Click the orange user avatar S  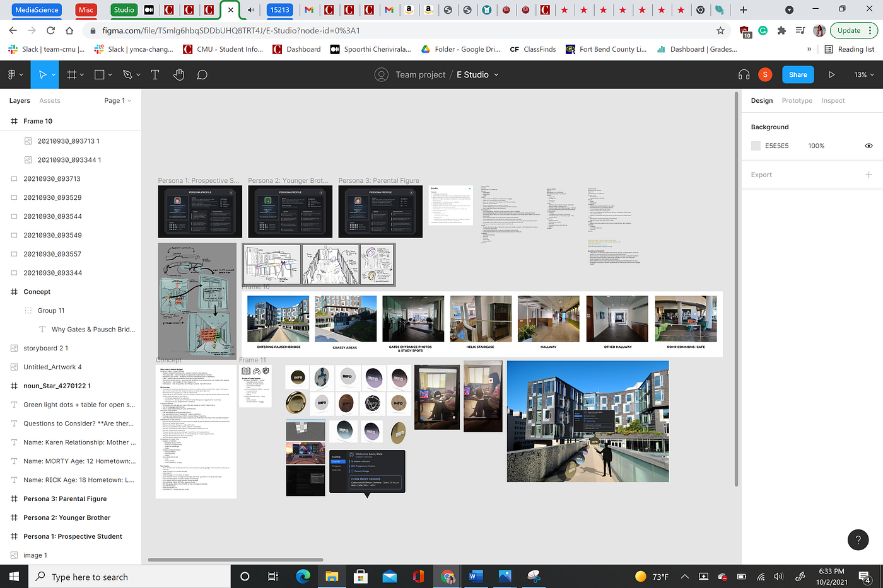(x=765, y=74)
